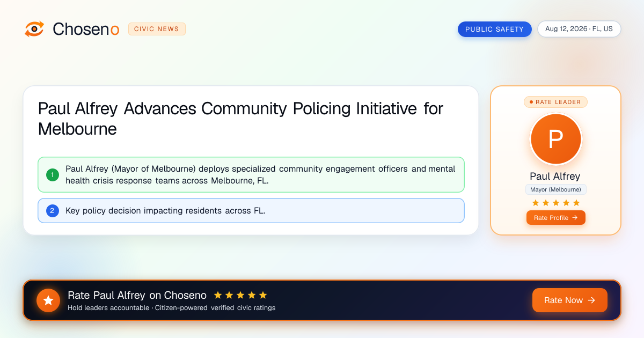Click the Aug 12, 2026 · FL, US date pill
The height and width of the screenshot is (338, 644).
point(579,29)
